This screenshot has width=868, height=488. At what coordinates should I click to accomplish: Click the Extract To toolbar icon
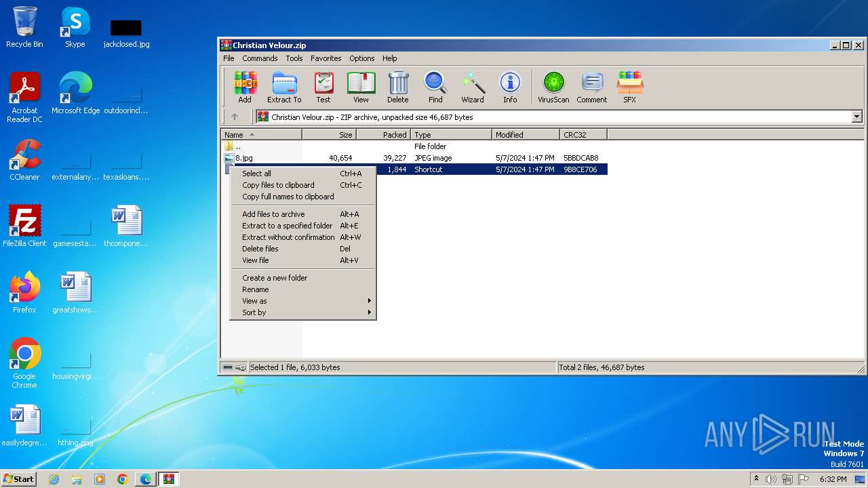(x=284, y=87)
